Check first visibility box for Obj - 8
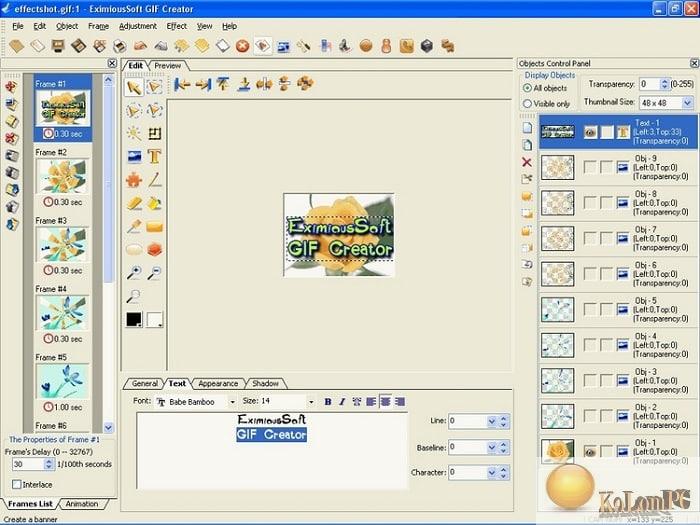The height and width of the screenshot is (525, 700). (x=590, y=203)
